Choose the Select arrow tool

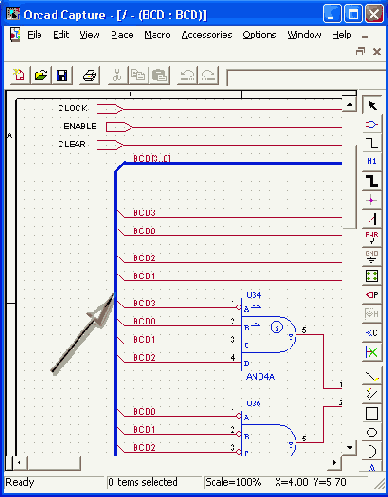(x=372, y=106)
